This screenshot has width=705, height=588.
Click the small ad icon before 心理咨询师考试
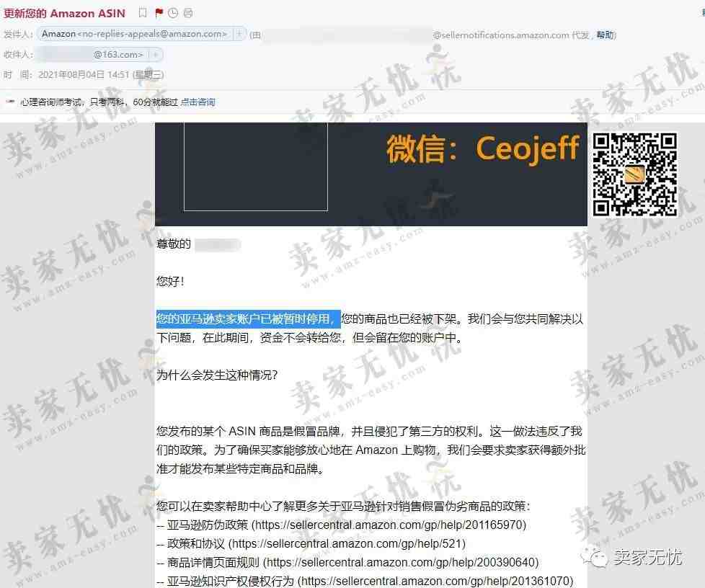[x=10, y=102]
